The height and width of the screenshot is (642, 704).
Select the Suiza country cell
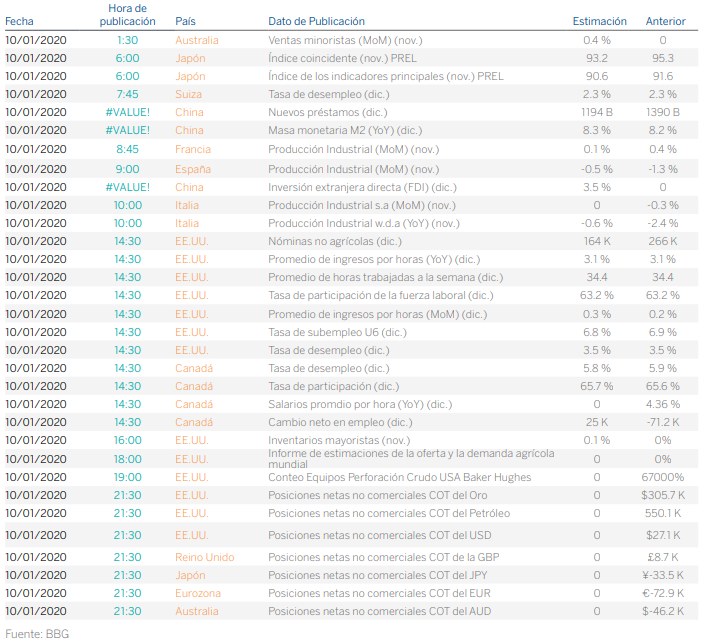(x=189, y=94)
